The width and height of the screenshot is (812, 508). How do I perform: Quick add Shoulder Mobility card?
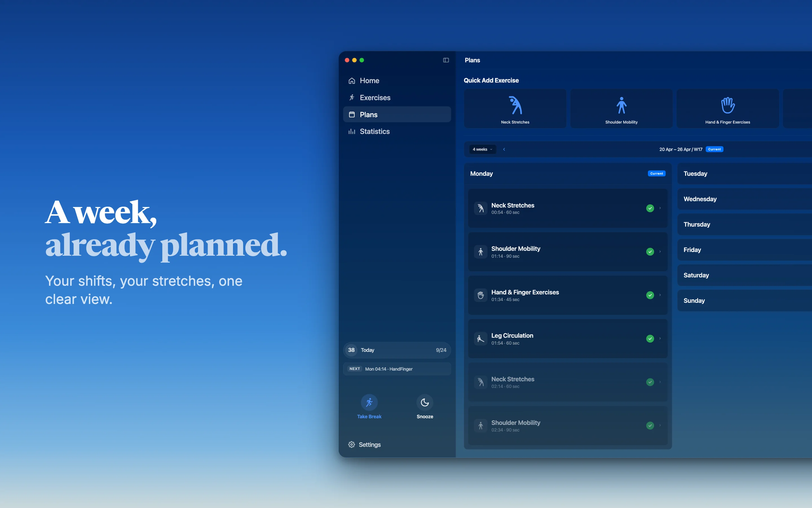[x=621, y=109]
